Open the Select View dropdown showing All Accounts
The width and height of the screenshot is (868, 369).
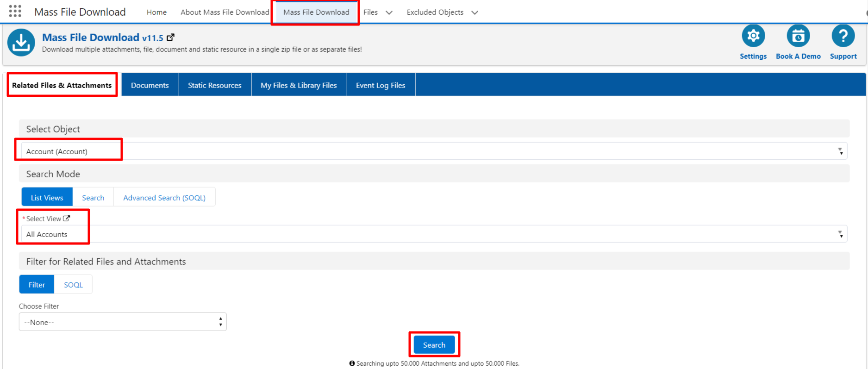click(434, 234)
